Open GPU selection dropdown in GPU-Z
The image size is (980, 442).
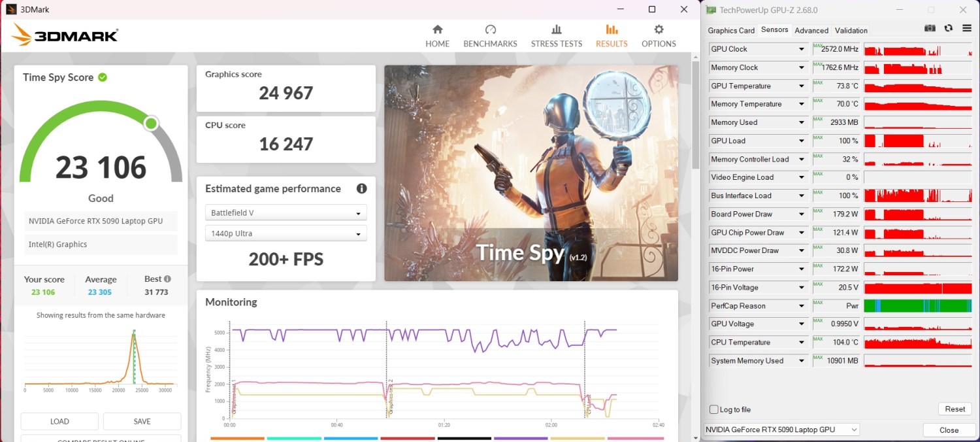782,430
